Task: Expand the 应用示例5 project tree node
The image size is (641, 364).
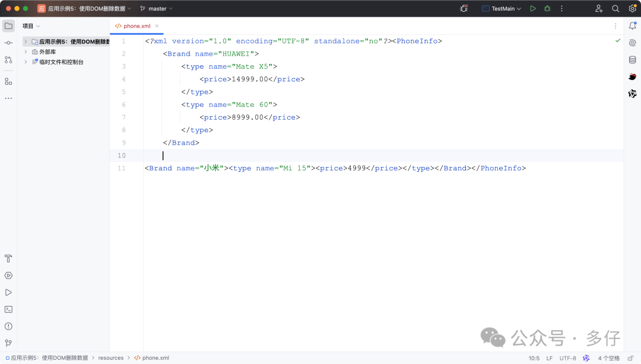Action: pos(26,41)
